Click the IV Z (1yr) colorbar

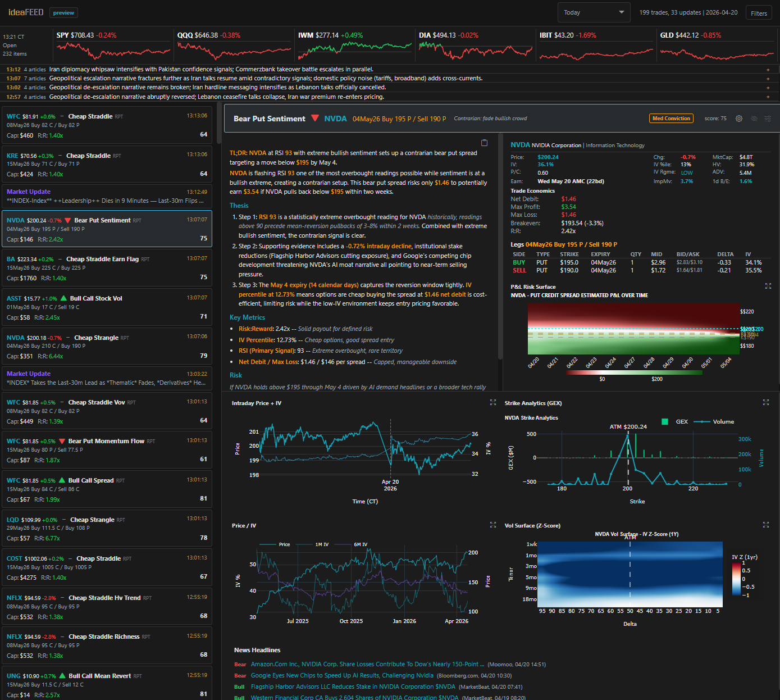(736, 578)
